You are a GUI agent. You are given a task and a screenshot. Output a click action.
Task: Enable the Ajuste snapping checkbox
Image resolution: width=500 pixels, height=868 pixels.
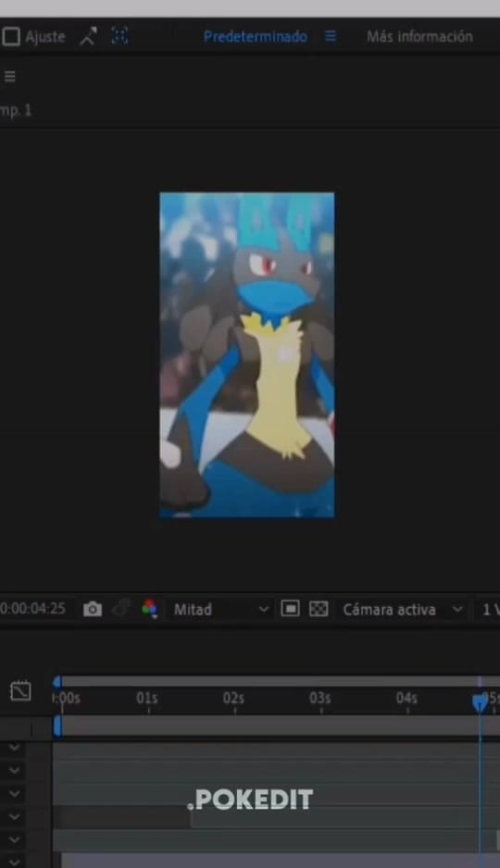tap(11, 36)
